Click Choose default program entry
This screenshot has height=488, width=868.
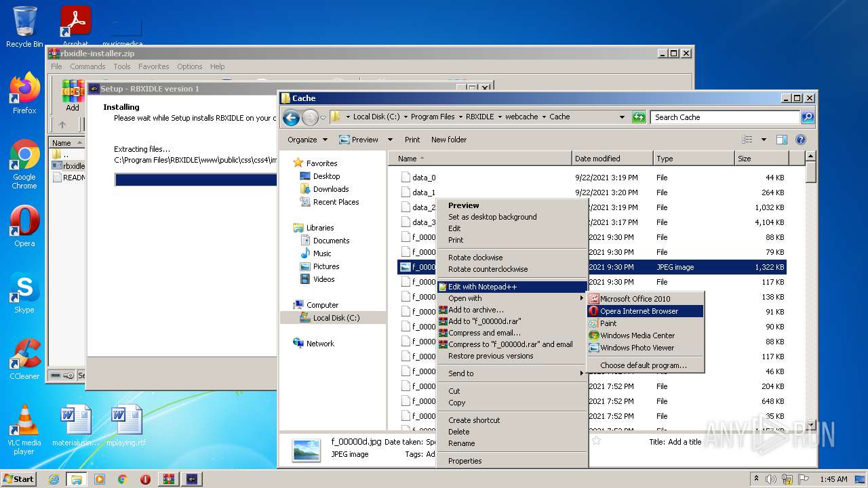[646, 365]
